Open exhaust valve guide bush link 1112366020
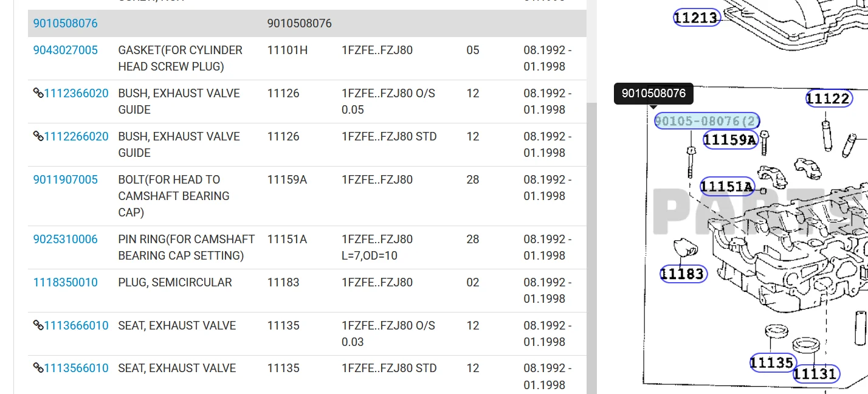868x394 pixels. 76,93
